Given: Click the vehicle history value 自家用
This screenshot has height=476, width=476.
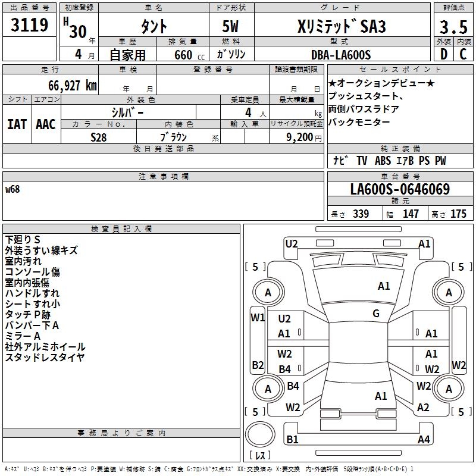Looking at the screenshot, I should pyautogui.click(x=127, y=55).
